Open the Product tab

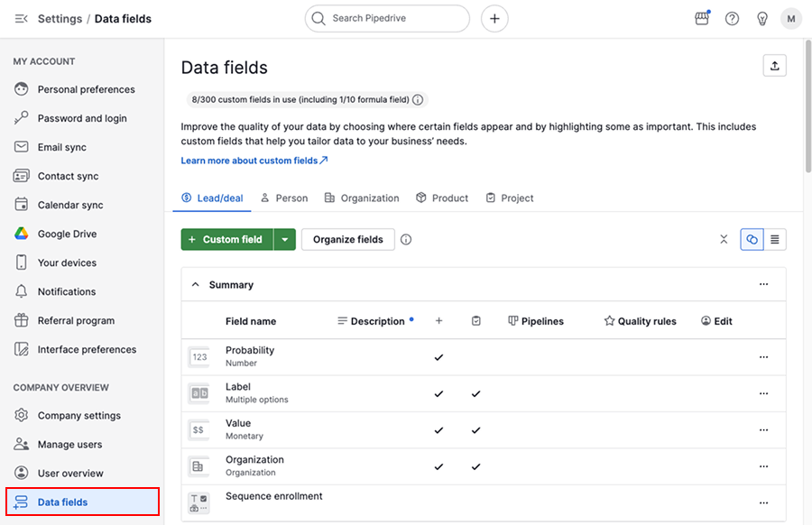[442, 198]
